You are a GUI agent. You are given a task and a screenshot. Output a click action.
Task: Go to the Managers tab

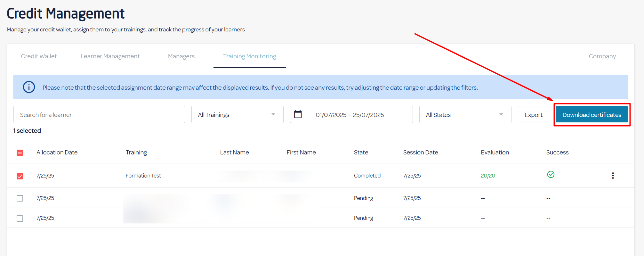tap(181, 56)
